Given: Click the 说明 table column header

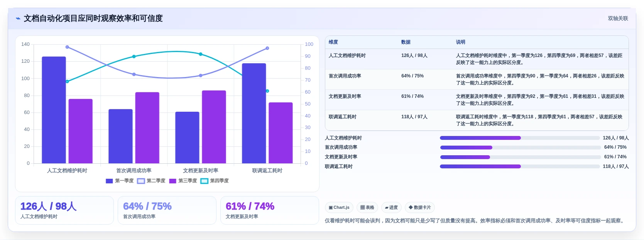Looking at the screenshot, I should [x=461, y=42].
